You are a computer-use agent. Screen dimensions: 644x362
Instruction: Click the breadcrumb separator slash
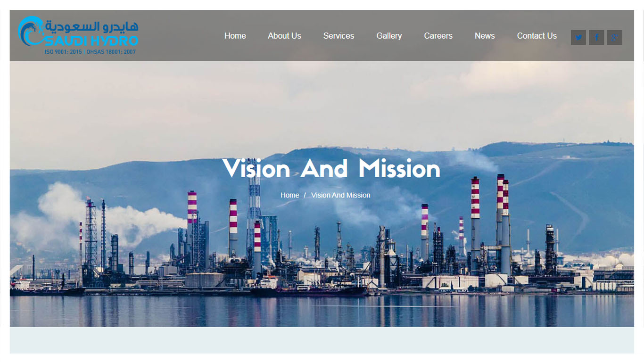(305, 195)
